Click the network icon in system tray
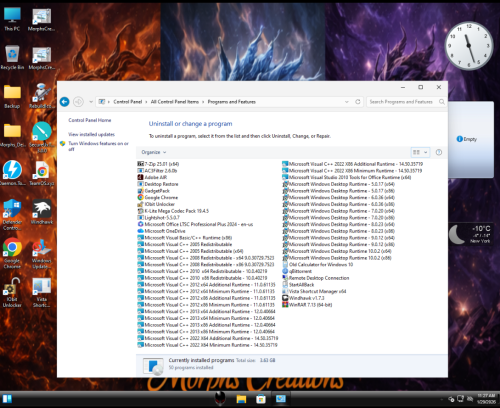 point(460,398)
